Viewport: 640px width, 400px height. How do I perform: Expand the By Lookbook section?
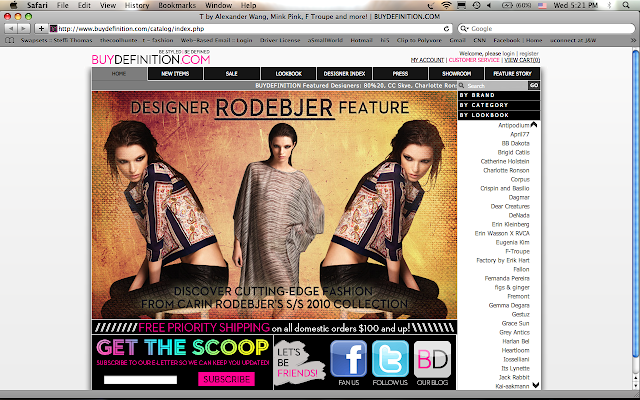499,115
